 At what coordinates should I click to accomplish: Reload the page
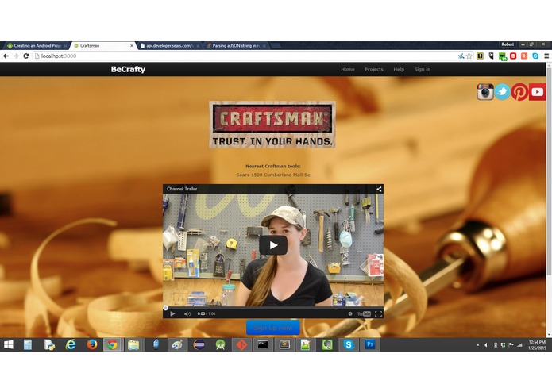[x=25, y=56]
